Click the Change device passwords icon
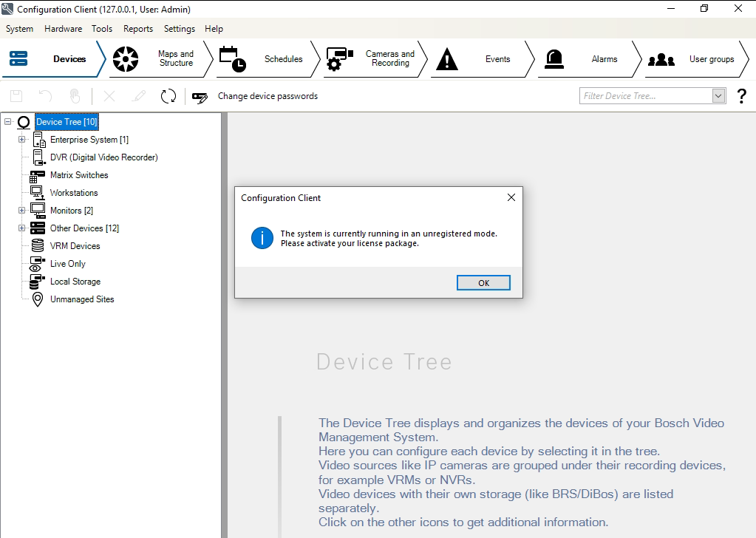 click(x=200, y=97)
